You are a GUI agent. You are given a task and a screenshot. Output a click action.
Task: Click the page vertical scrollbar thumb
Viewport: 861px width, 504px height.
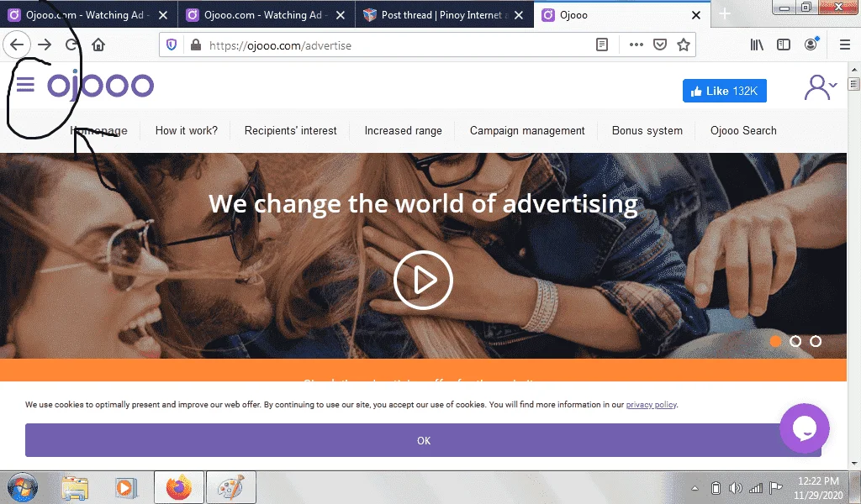point(853,84)
